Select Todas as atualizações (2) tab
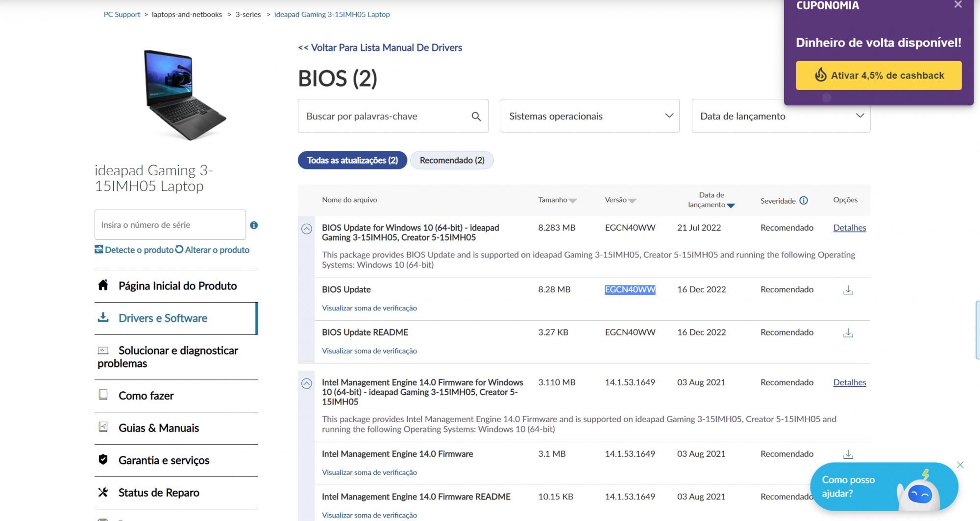 point(352,160)
